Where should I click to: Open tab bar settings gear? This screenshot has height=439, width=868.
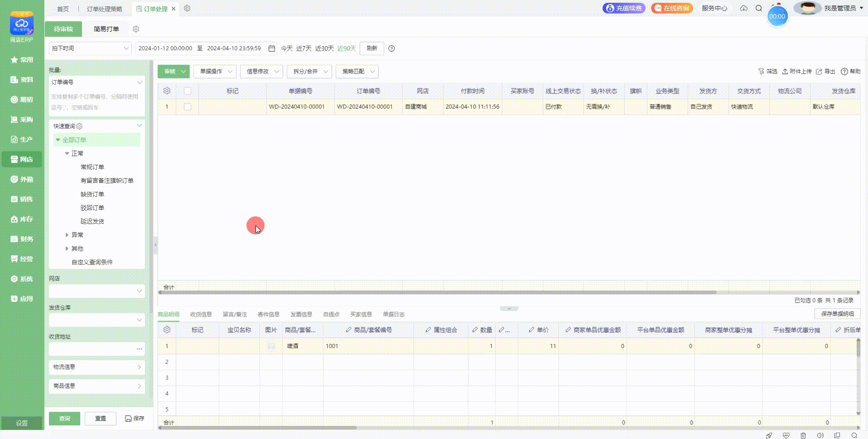(187, 9)
